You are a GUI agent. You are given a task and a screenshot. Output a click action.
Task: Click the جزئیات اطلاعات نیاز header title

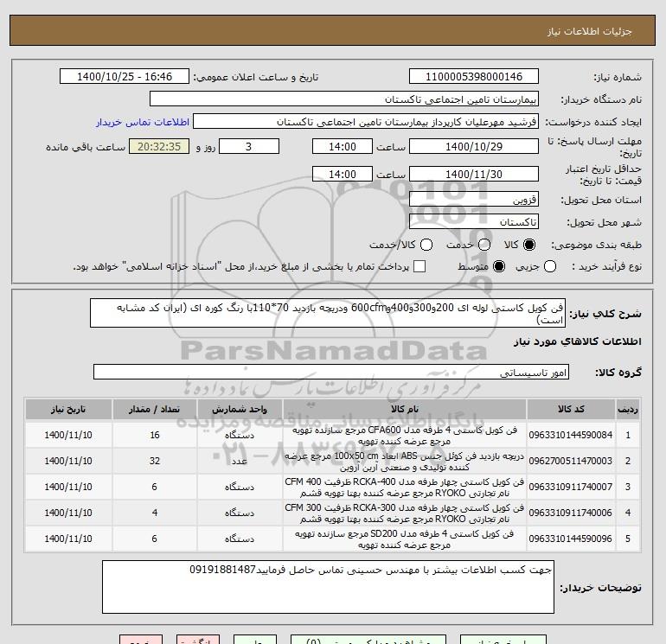(590, 31)
